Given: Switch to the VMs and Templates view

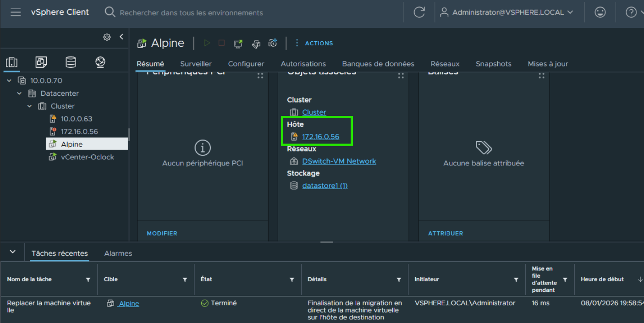Looking at the screenshot, I should (41, 62).
